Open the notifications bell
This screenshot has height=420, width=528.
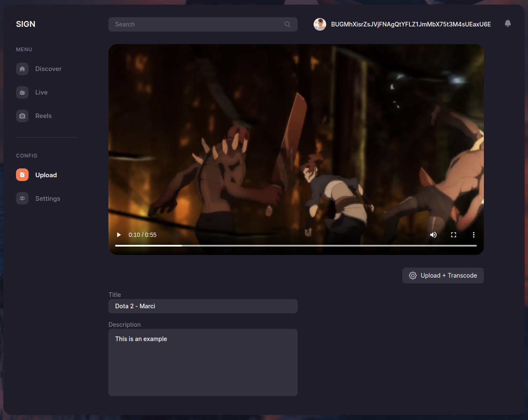pos(508,24)
